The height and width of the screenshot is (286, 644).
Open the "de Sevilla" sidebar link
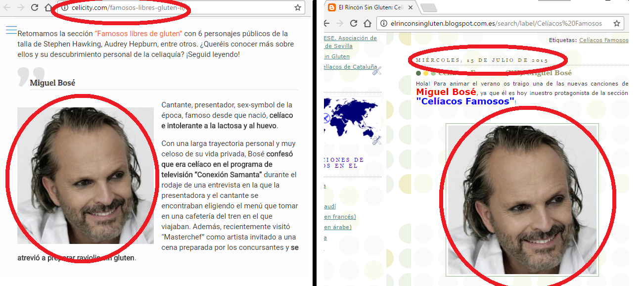pyautogui.click(x=338, y=47)
